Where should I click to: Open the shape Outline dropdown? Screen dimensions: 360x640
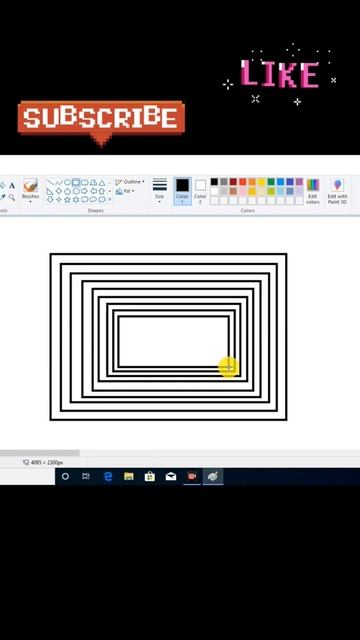(130, 182)
